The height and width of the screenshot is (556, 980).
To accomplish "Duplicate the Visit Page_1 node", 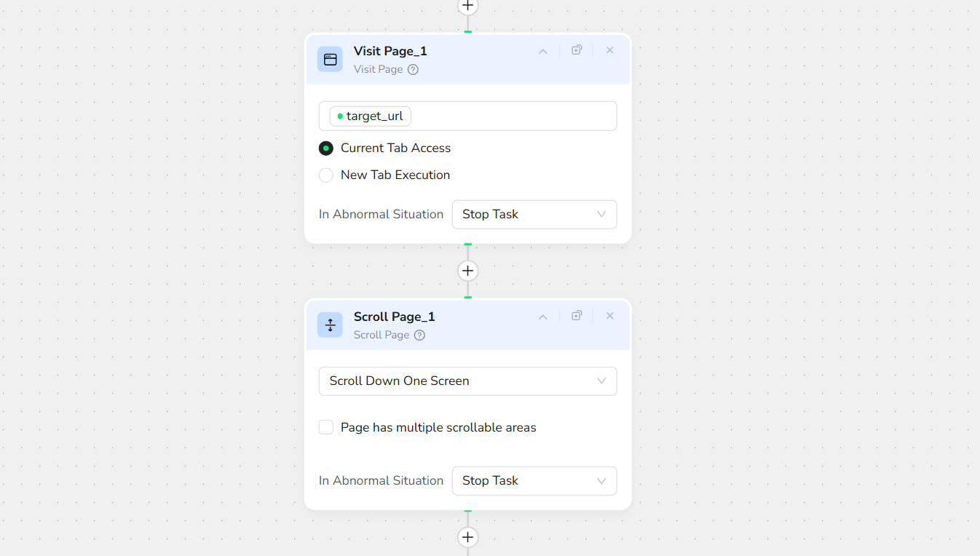I will [x=577, y=50].
